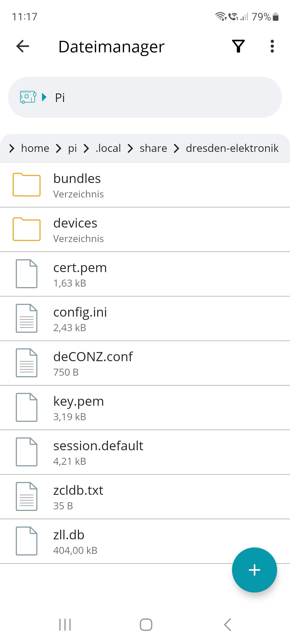Open the filter funnel icon

point(238,46)
